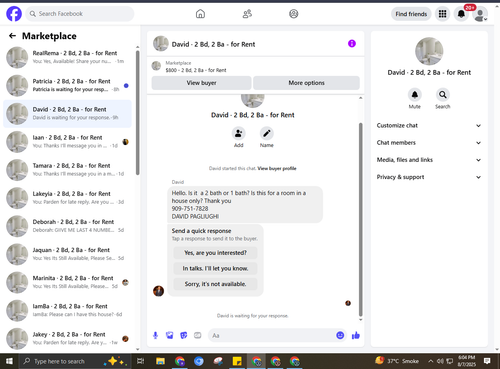500x369 pixels.
Task: Send quick reply 'Yes, are you interested?'
Action: pos(215,253)
